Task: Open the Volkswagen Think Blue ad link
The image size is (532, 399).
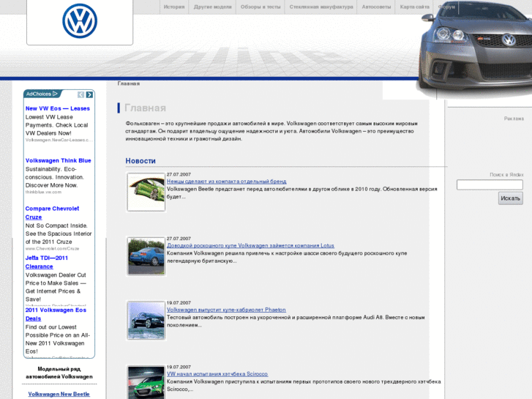Action: coord(59,160)
